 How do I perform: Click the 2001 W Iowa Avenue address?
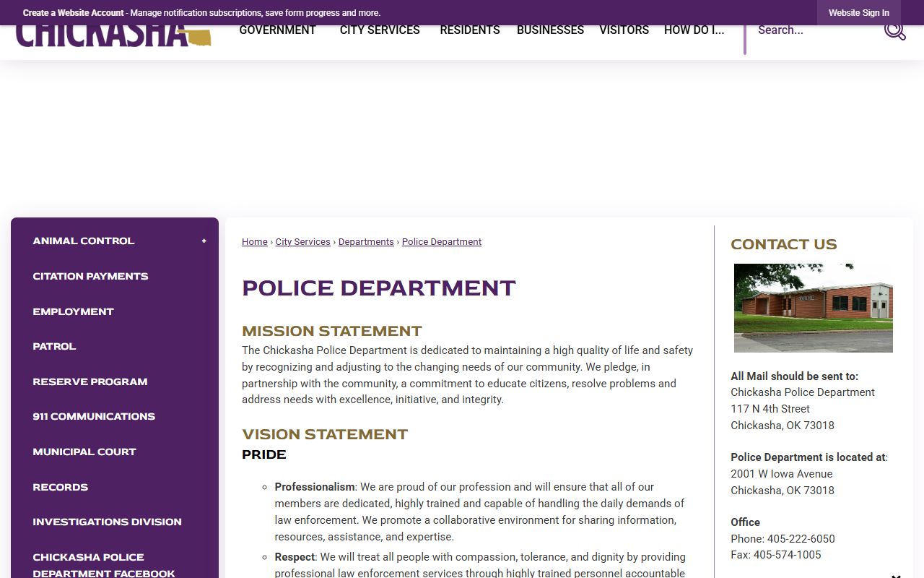(x=782, y=474)
